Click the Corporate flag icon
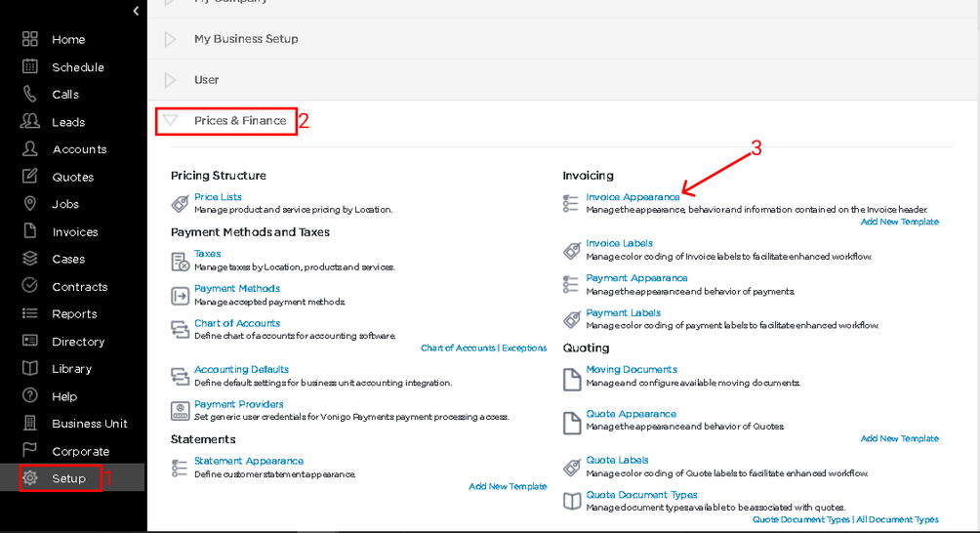Screen dimensions: 980x533 (x=30, y=450)
